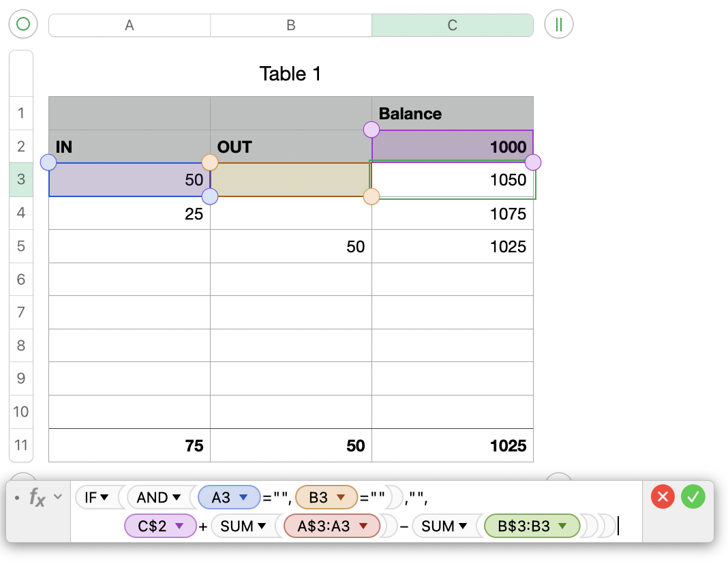
Task: Open the dropdown on the C$2 reference token
Action: point(179,526)
